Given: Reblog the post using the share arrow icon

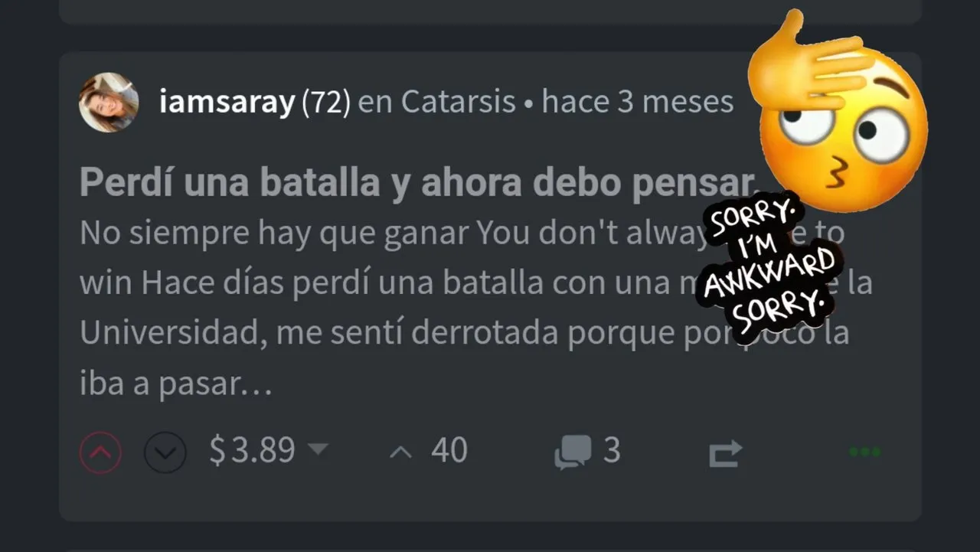Looking at the screenshot, I should coord(725,452).
